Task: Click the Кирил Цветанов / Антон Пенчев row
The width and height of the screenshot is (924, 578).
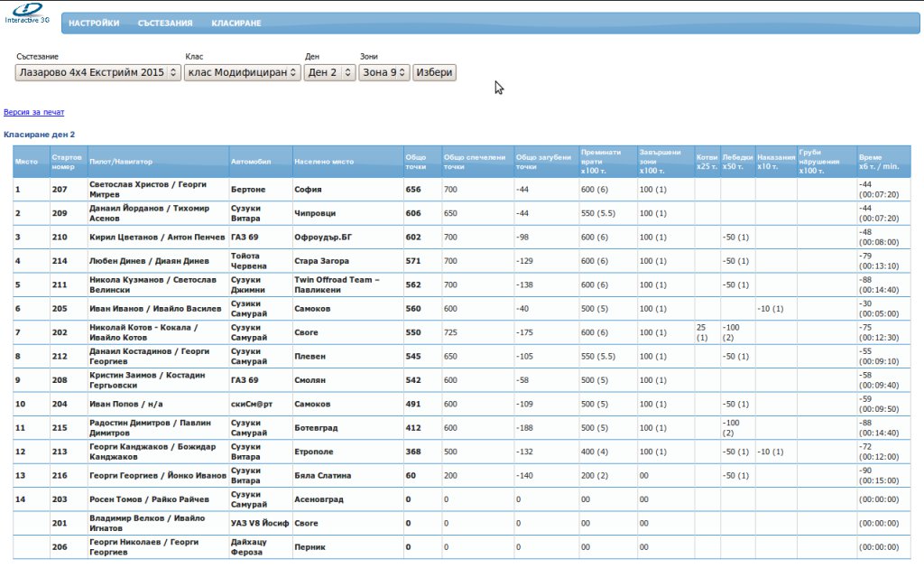Action: (x=157, y=238)
